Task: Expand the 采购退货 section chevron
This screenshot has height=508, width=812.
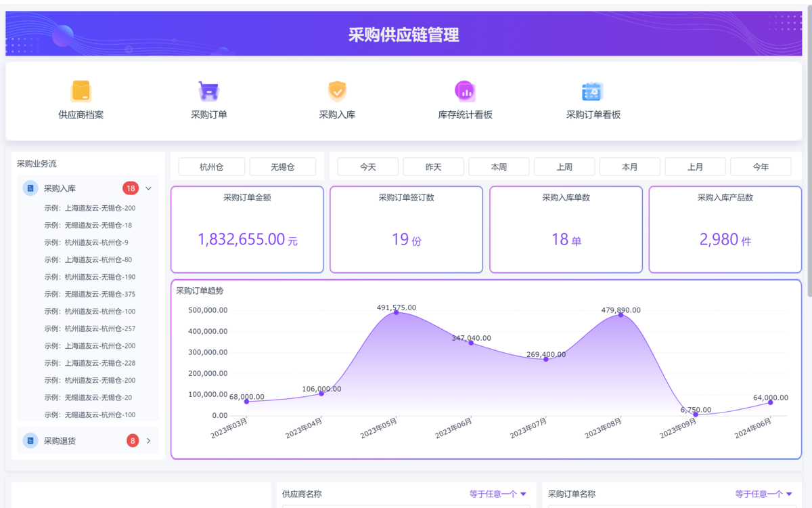Action: pos(149,441)
